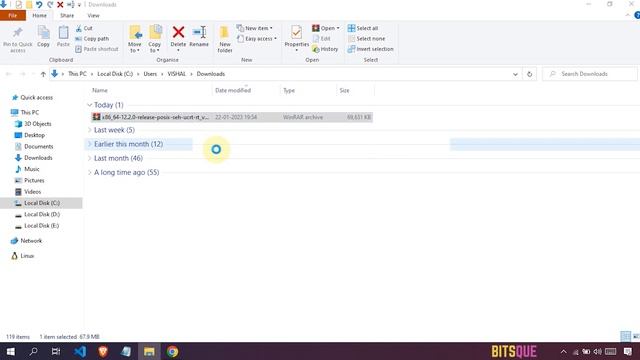Open Google Chrome from taskbar
This screenshot has width=640, height=360.
pyautogui.click(x=172, y=351)
